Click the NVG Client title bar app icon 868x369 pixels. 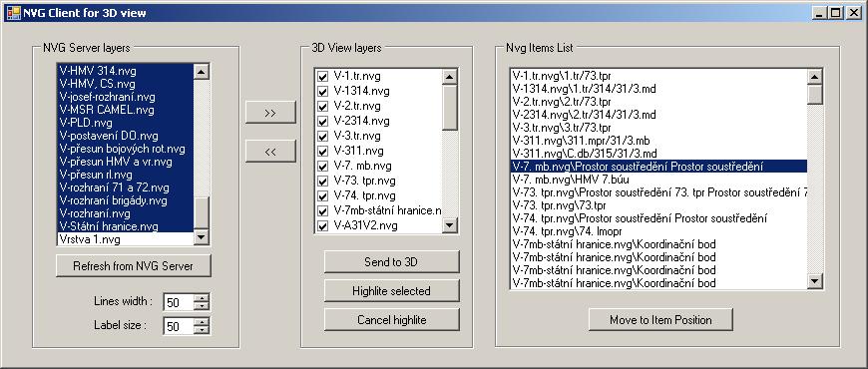tap(13, 12)
